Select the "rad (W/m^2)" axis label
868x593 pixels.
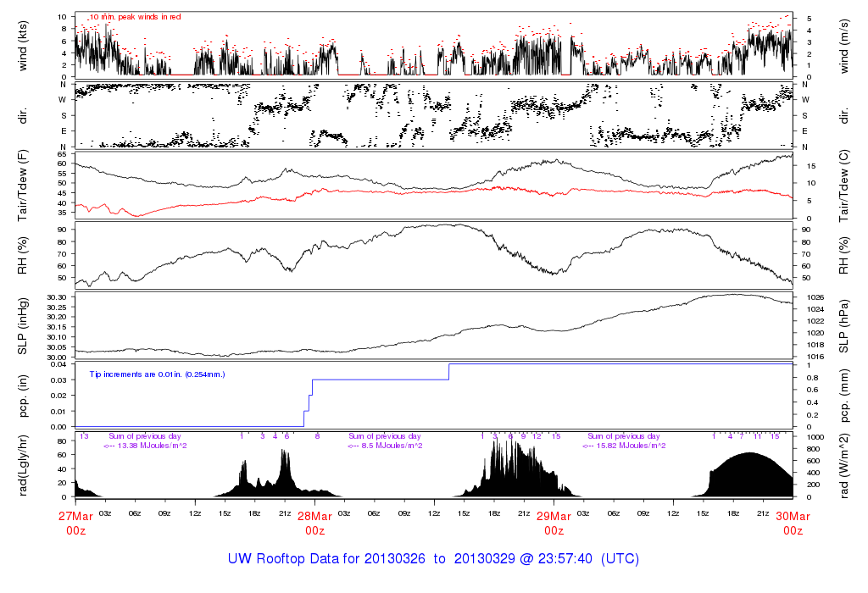click(844, 466)
